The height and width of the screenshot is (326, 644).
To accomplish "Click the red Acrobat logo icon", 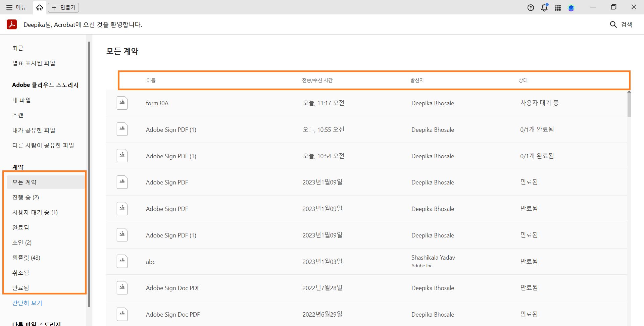I will point(12,24).
